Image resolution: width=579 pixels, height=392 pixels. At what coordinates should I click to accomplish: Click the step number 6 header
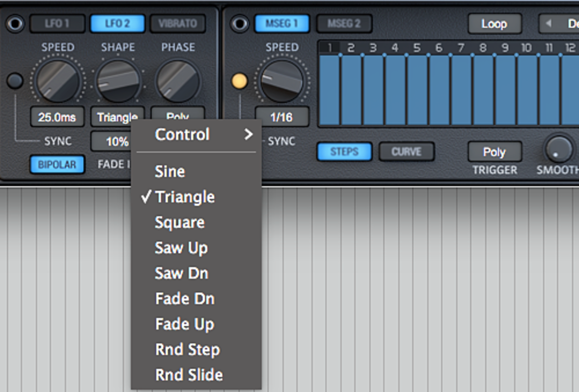439,48
